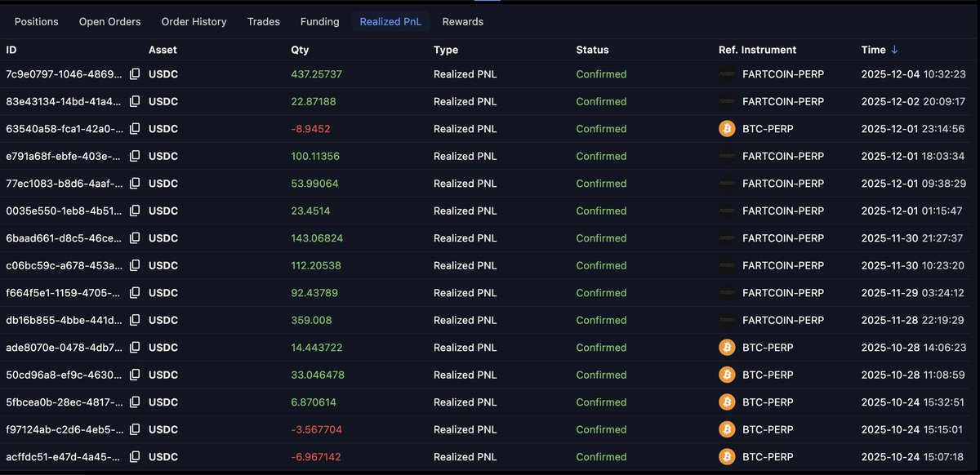The height and width of the screenshot is (475, 980).
Task: Sort by the Type column header
Action: [446, 50]
